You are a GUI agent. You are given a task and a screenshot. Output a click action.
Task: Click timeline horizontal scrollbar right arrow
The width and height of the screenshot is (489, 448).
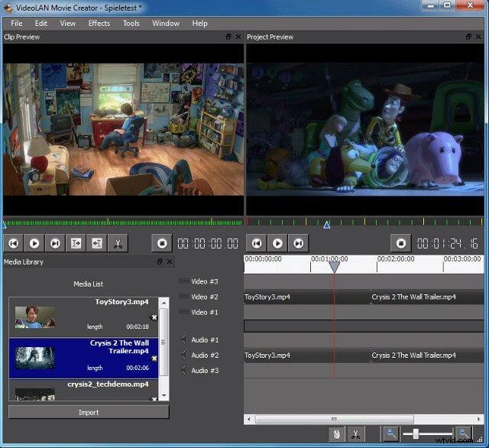[479, 419]
